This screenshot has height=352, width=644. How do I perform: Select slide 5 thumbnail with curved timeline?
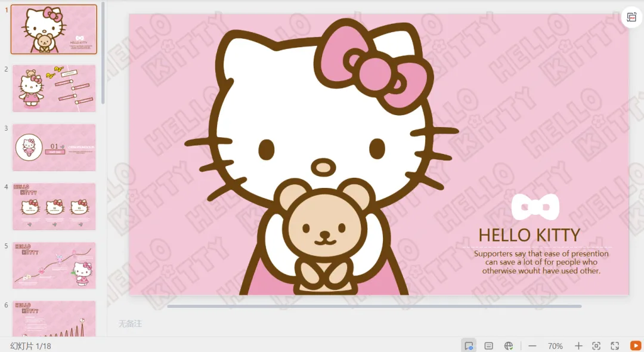point(54,265)
